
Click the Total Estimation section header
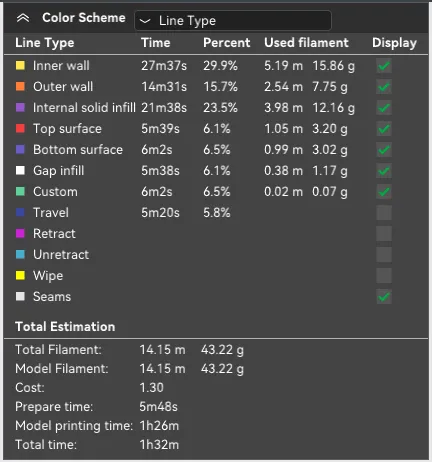pyautogui.click(x=65, y=327)
